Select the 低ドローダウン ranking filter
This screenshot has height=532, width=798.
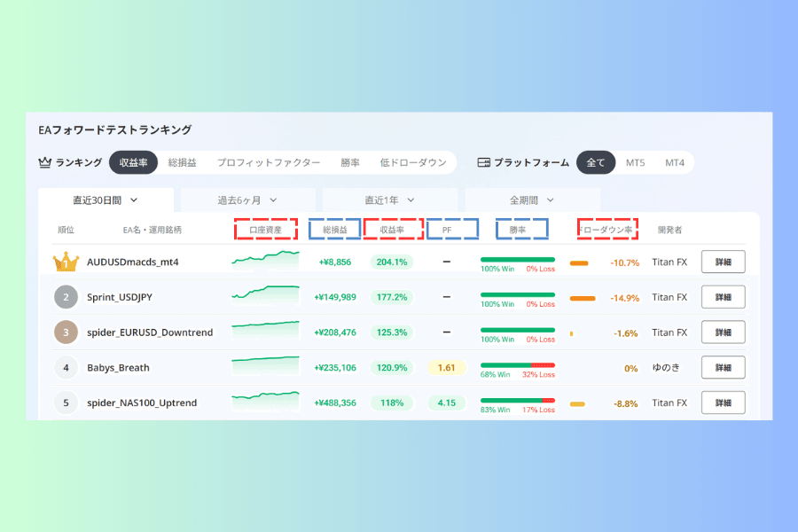[x=413, y=162]
